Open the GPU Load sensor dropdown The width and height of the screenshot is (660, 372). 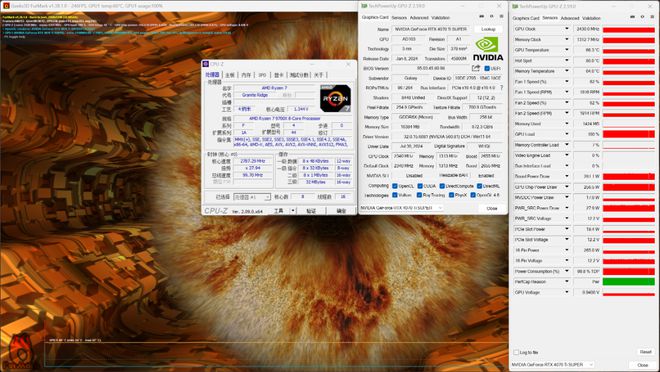click(567, 134)
